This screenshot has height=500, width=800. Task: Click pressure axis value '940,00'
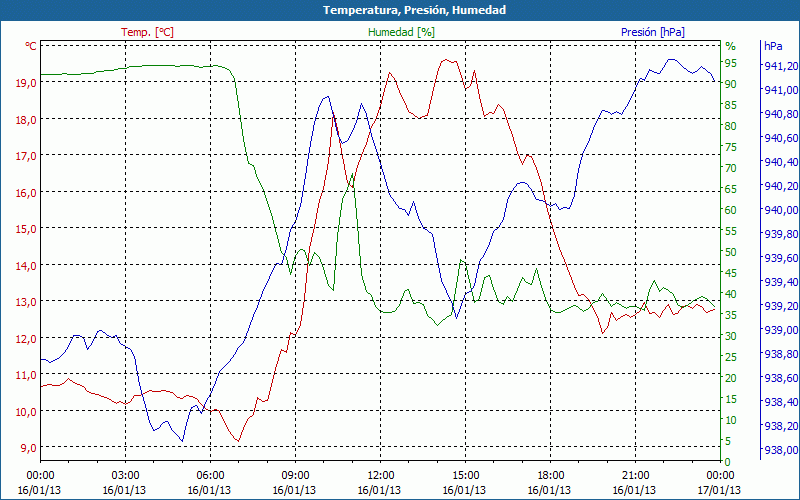(x=781, y=210)
